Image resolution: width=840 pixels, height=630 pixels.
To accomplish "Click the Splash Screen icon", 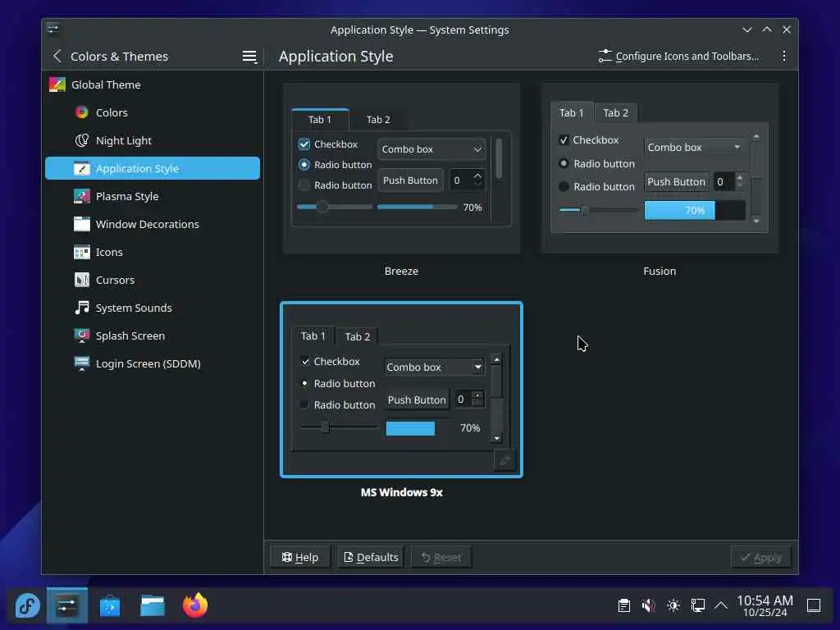I will coord(81,336).
